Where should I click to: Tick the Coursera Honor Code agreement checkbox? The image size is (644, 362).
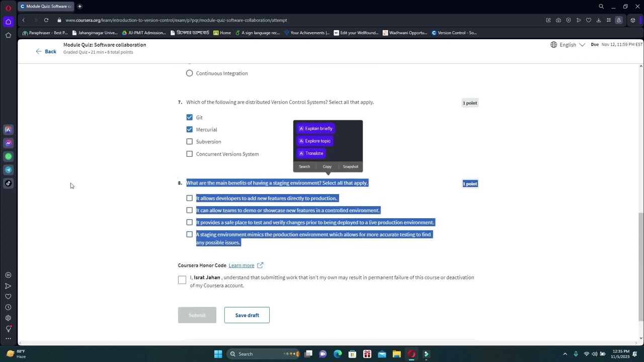pos(182,280)
